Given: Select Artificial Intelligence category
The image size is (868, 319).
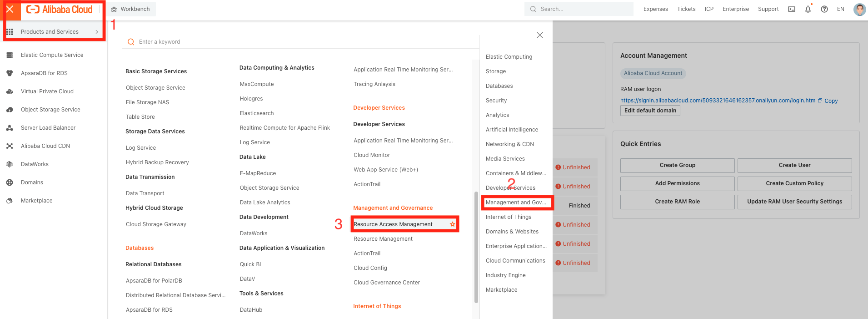Looking at the screenshot, I should pos(512,130).
